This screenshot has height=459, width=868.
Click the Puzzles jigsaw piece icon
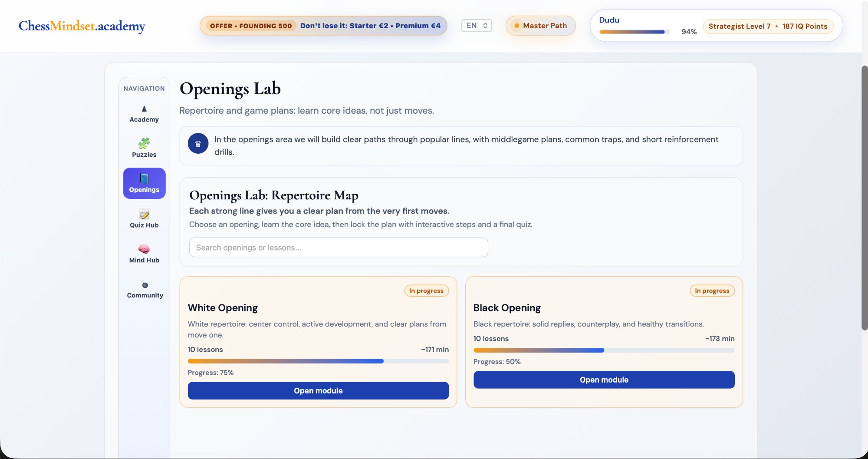click(x=144, y=143)
